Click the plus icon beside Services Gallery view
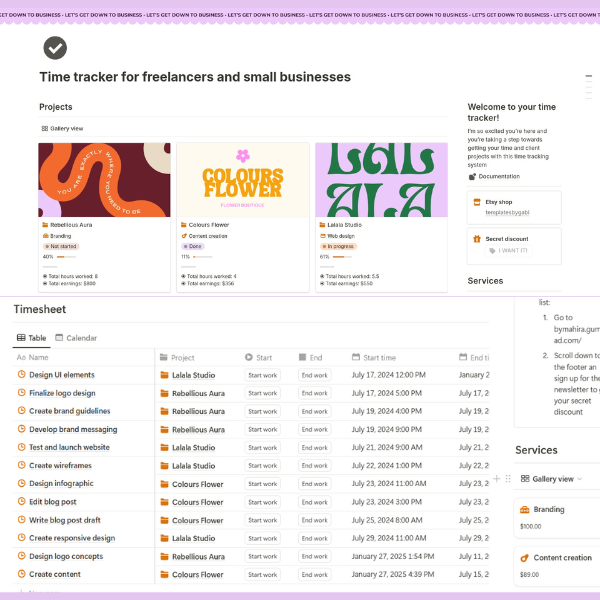This screenshot has width=600, height=600. [x=497, y=478]
